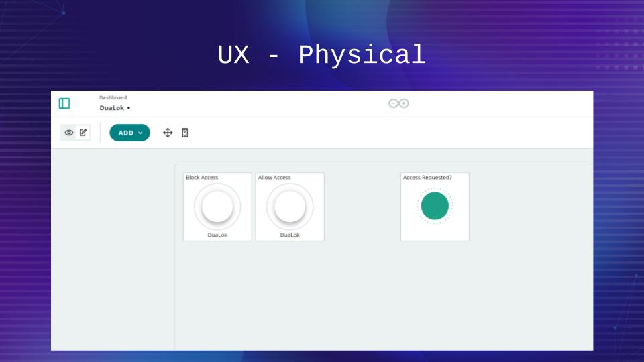
Task: Select the arrange widgets move icon
Action: tap(168, 133)
